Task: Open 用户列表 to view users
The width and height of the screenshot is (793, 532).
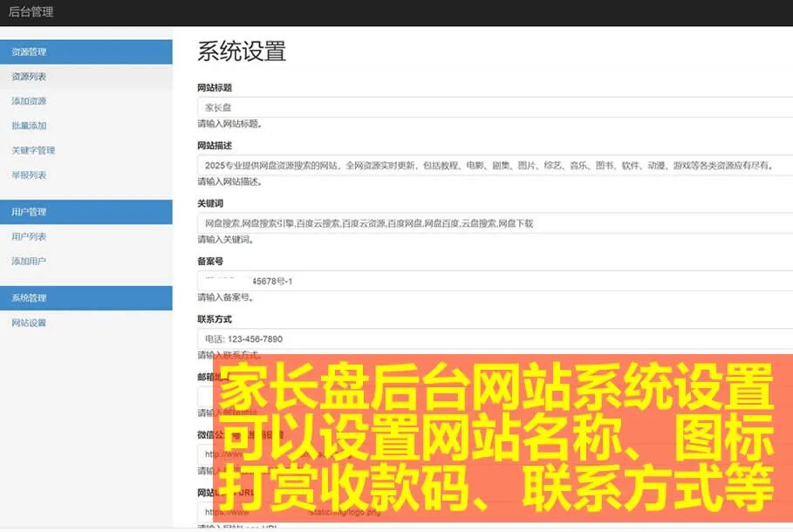Action: click(x=31, y=235)
